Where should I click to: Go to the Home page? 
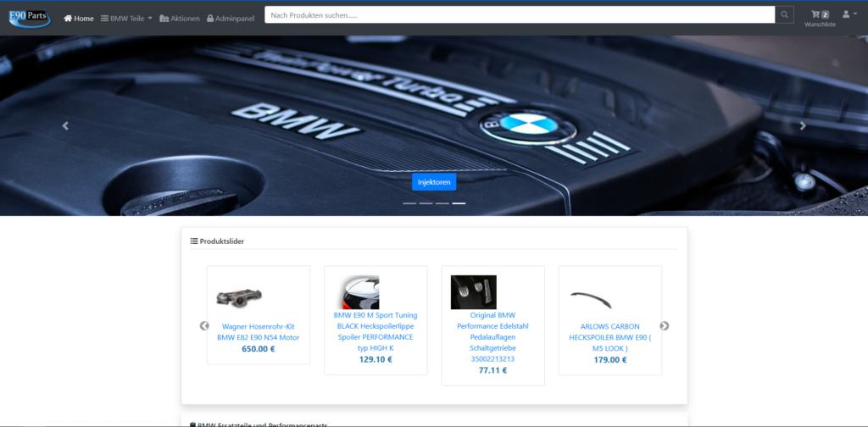click(79, 19)
